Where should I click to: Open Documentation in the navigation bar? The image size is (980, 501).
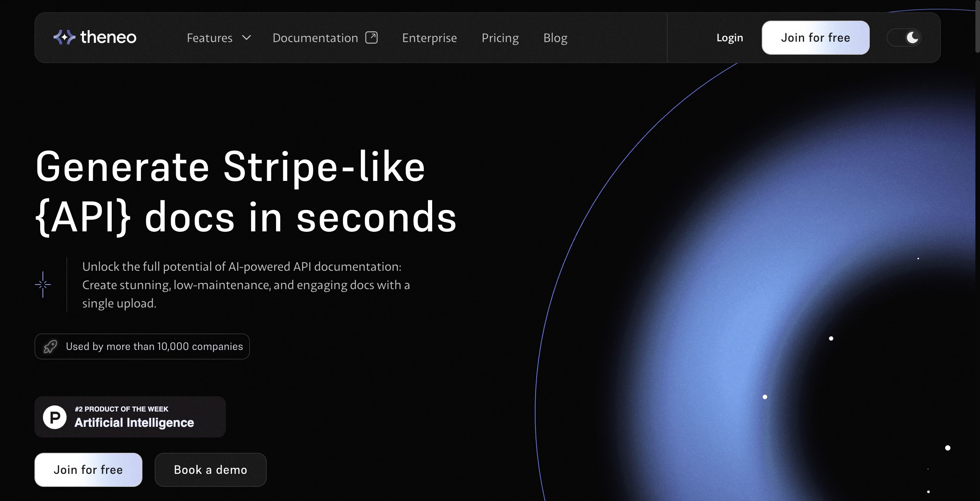pos(315,38)
